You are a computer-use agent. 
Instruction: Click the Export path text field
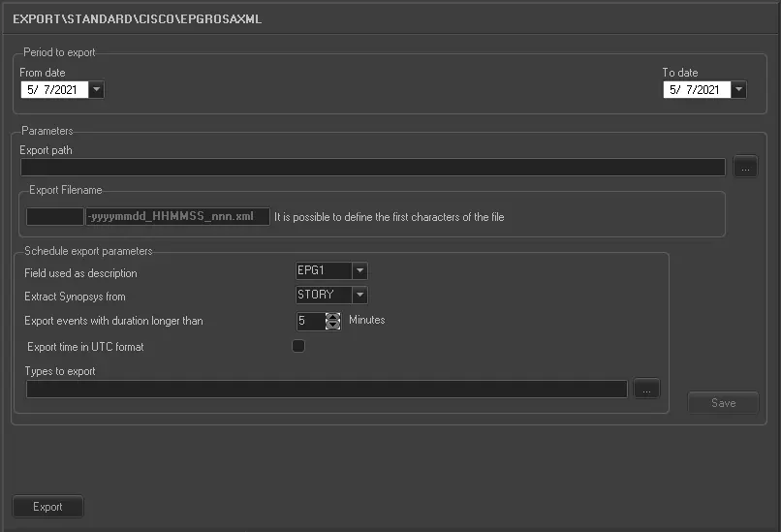pyautogui.click(x=372, y=168)
